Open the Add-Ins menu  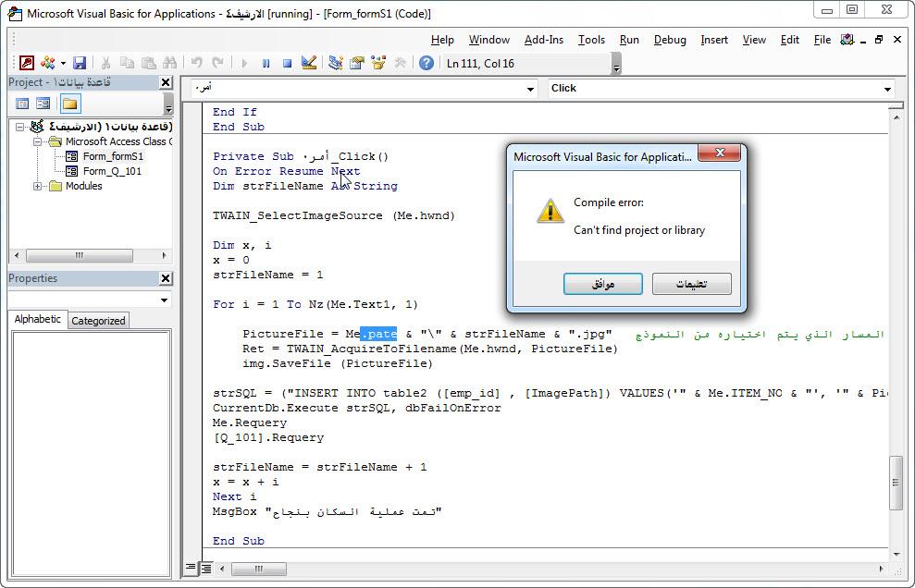click(x=544, y=40)
